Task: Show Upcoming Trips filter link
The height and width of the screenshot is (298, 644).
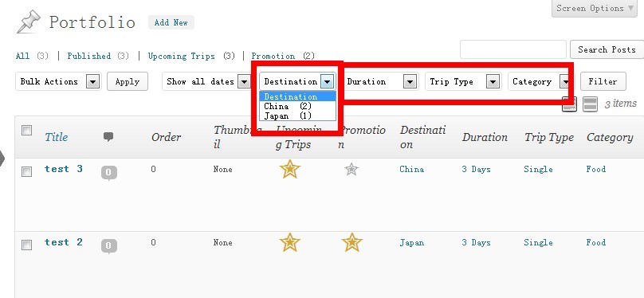Action: tap(182, 56)
